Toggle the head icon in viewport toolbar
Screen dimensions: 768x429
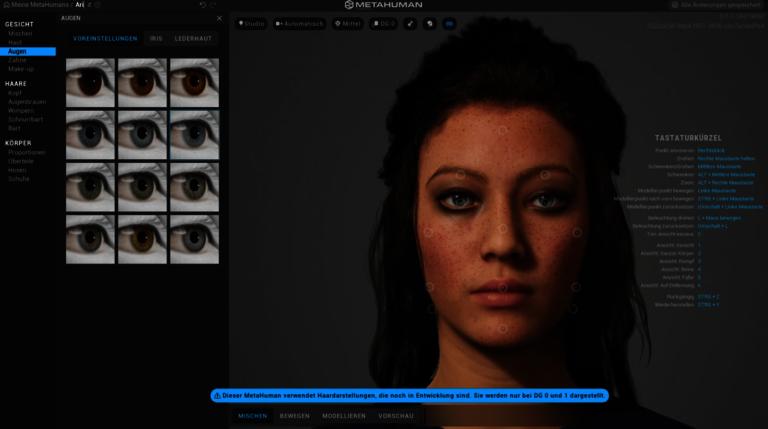(x=430, y=24)
